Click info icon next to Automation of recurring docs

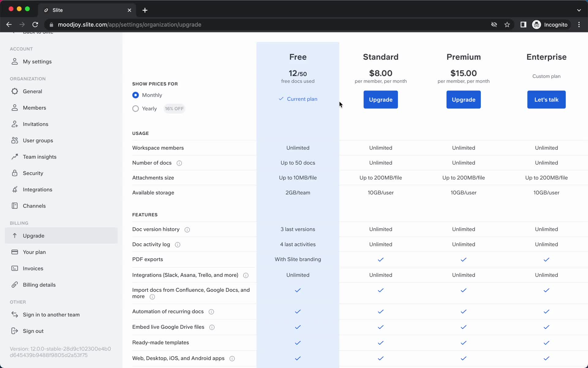tap(211, 312)
